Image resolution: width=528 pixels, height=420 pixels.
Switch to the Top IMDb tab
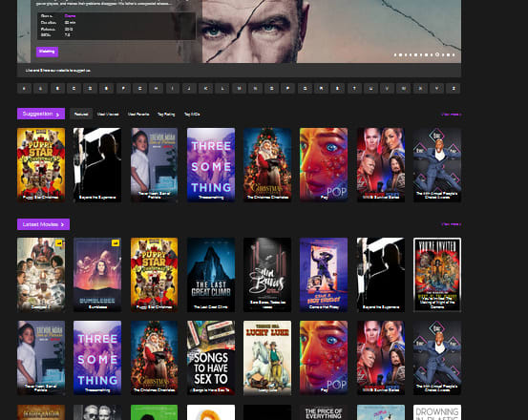[192, 115]
